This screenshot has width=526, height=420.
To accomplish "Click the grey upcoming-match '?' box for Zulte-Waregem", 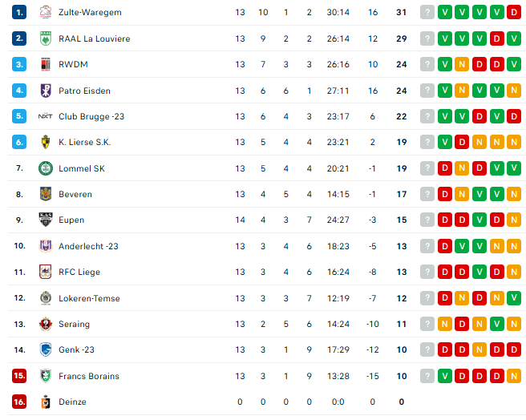I will 427,13.
